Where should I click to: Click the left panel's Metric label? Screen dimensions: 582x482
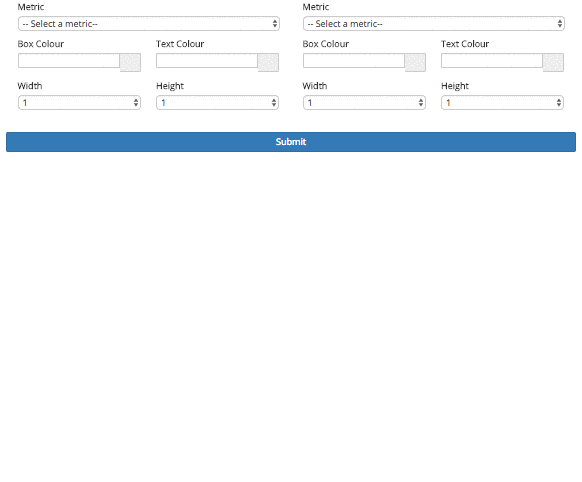31,7
